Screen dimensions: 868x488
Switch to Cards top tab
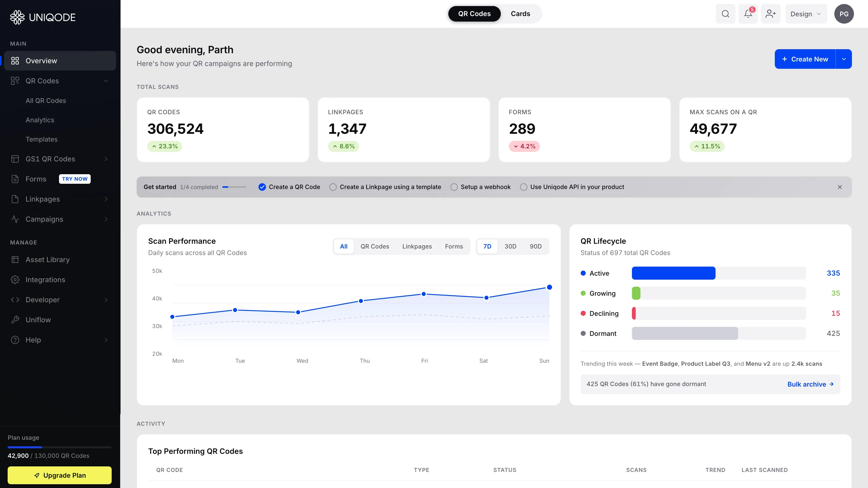click(520, 14)
